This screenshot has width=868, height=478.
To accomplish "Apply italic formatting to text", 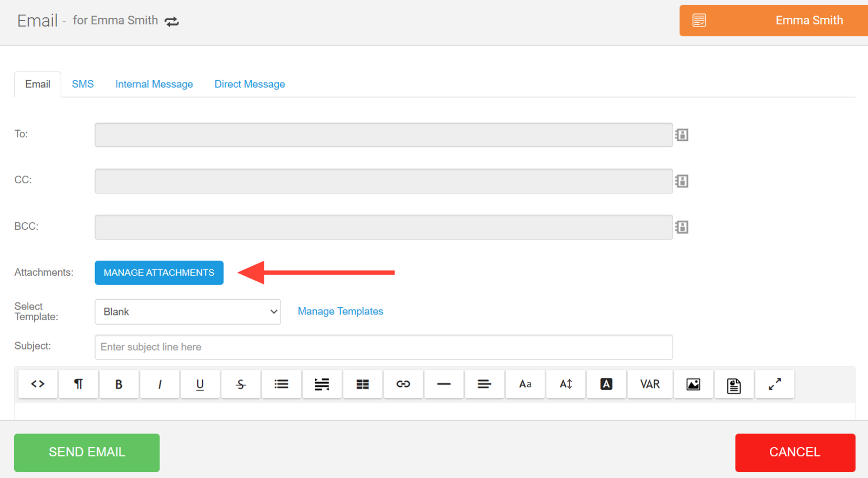I will click(x=159, y=384).
